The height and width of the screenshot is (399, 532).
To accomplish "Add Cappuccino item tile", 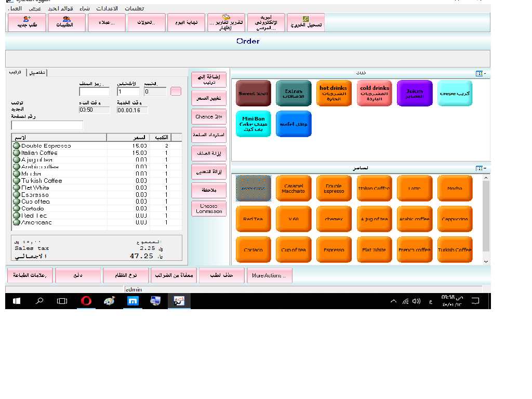I will tap(455, 219).
